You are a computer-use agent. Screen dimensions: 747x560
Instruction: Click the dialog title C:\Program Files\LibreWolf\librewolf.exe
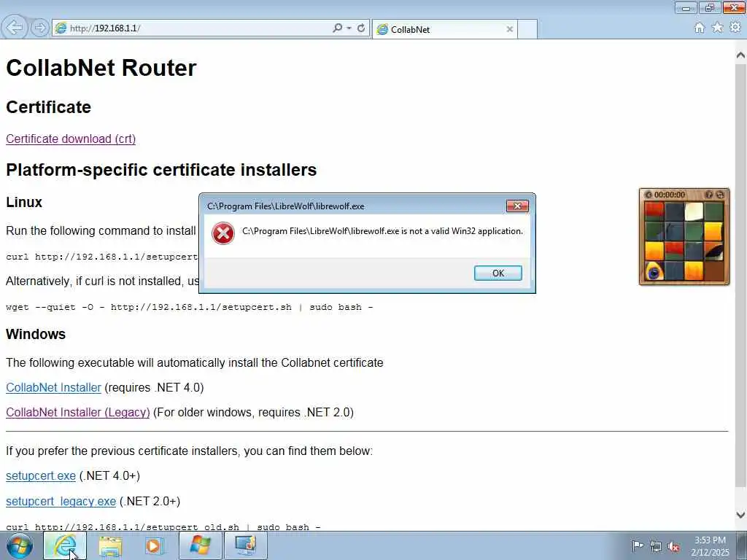click(x=285, y=206)
